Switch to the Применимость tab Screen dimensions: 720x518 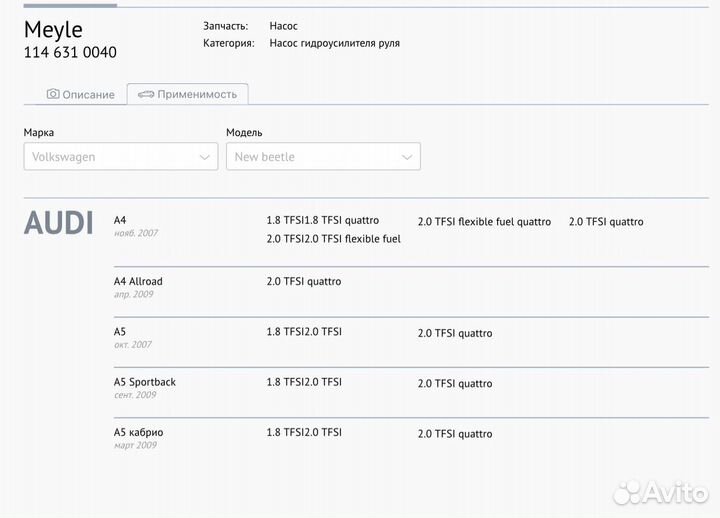point(188,94)
